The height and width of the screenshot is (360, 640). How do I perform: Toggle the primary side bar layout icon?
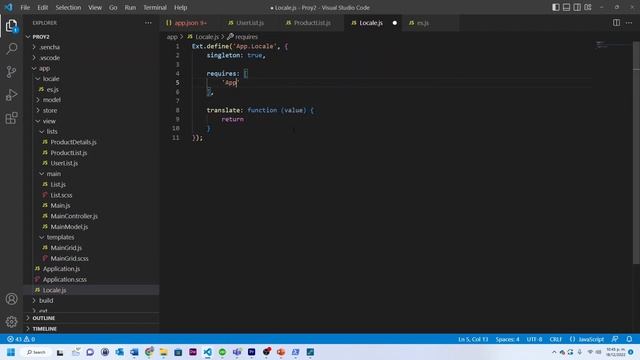(556, 7)
